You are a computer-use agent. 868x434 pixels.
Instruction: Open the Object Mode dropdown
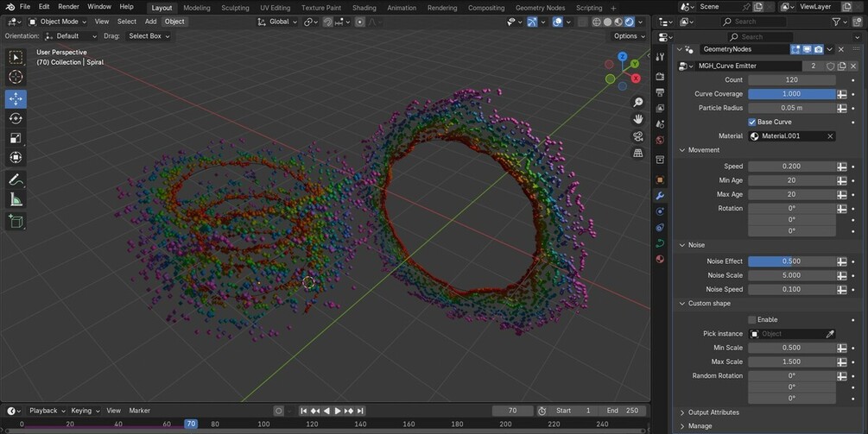coord(58,22)
